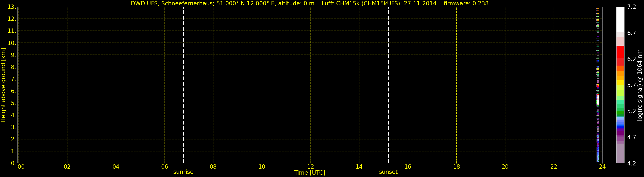
Task: Click the "7." tick on the height axis
Action: point(13,79)
